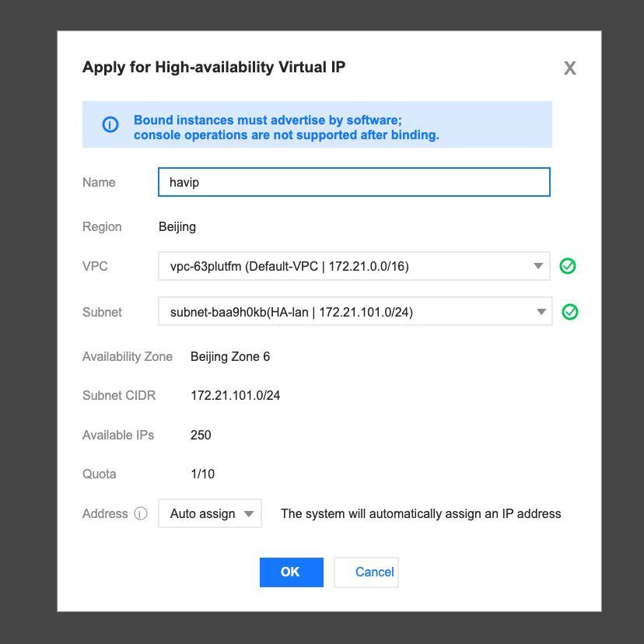This screenshot has height=644, width=644.
Task: Click the Available IPs value 250
Action: pos(201,435)
